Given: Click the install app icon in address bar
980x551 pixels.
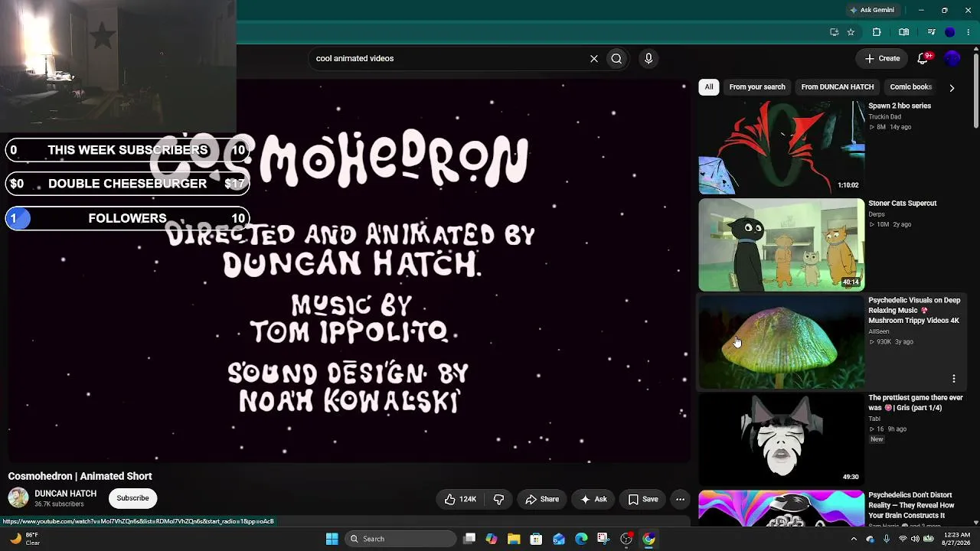Looking at the screenshot, I should (x=834, y=32).
